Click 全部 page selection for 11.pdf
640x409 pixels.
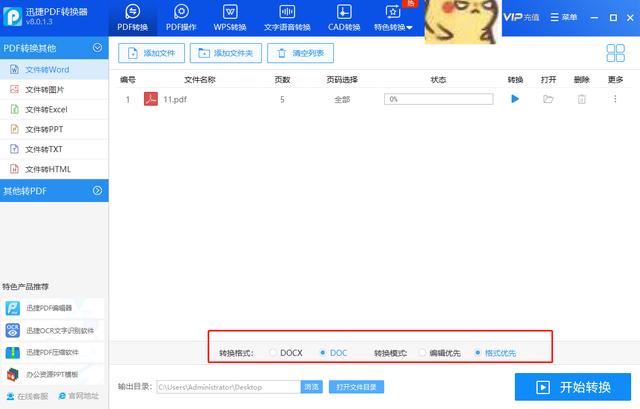(x=342, y=99)
